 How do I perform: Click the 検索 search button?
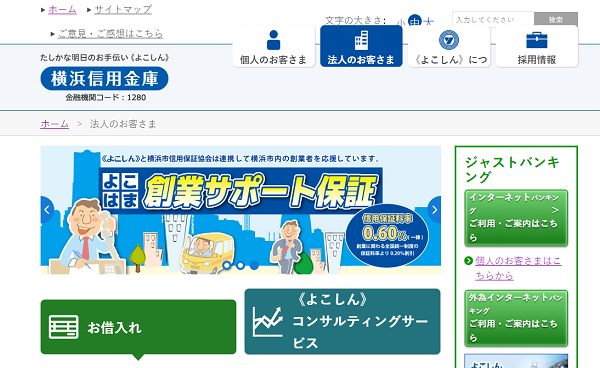pos(556,20)
